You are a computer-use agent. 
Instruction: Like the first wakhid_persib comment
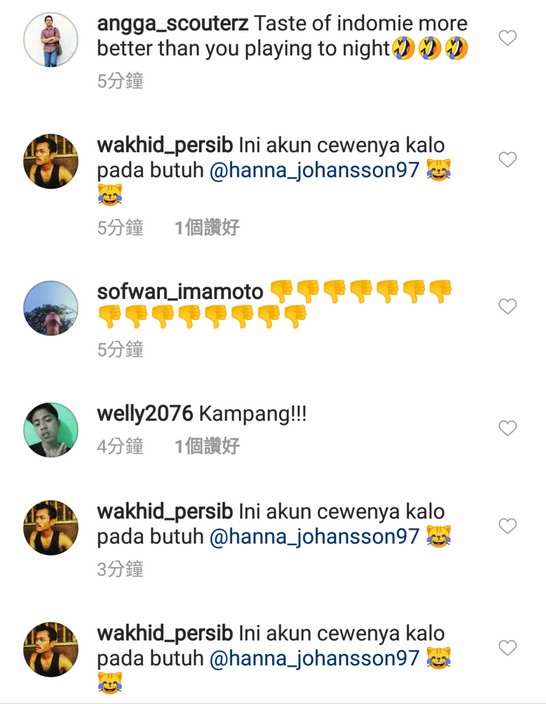pos(507,159)
